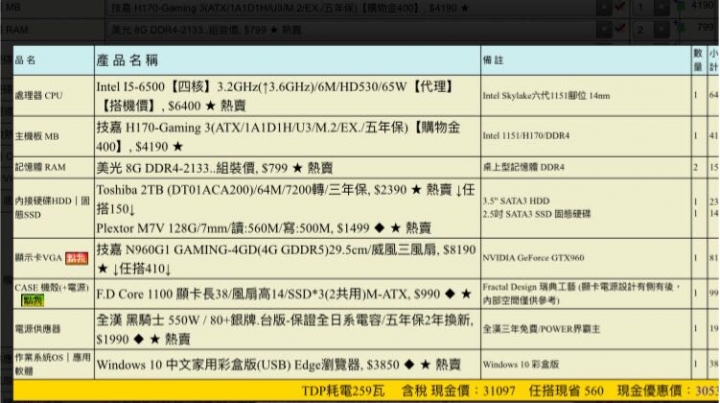Click the green 點我 badge under CASE 機殼
Image resolution: width=720 pixels, height=403 pixels.
point(33,301)
